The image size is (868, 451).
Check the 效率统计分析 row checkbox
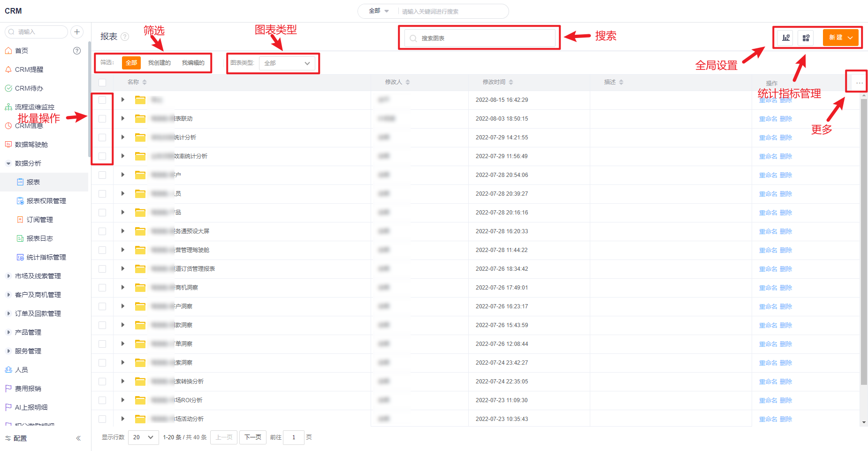102,156
